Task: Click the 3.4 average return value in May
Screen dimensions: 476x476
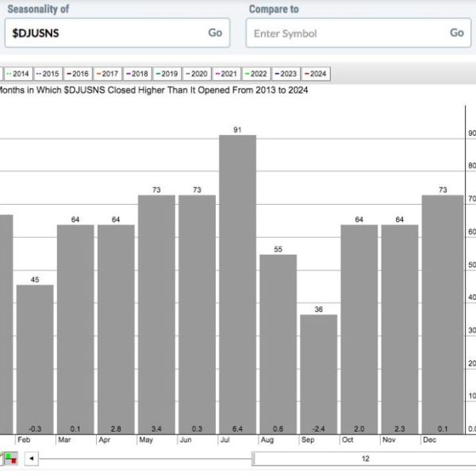Action: click(156, 428)
